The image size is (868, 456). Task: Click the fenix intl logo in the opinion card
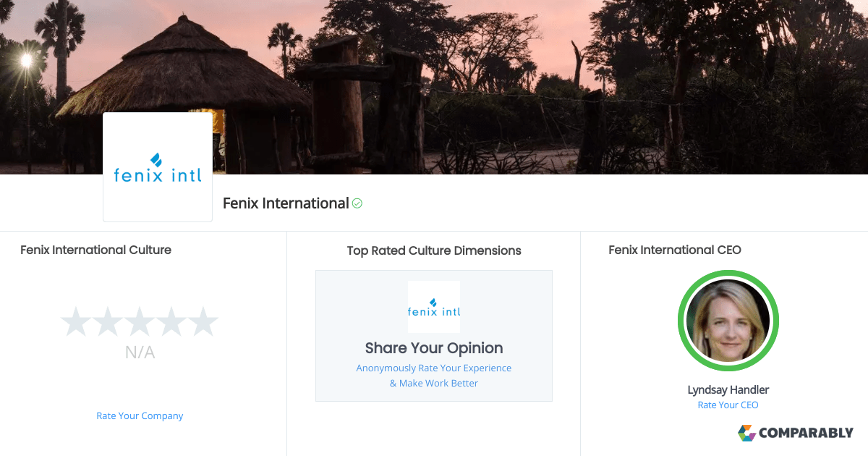coord(433,307)
